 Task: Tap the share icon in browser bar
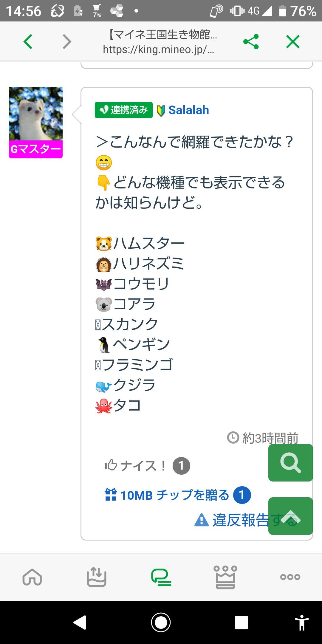click(251, 41)
